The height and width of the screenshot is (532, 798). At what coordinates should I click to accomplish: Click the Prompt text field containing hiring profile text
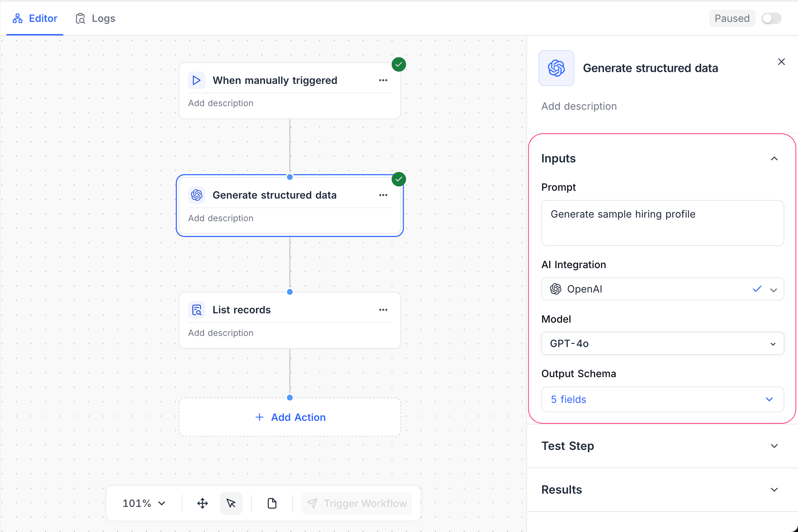pos(662,223)
